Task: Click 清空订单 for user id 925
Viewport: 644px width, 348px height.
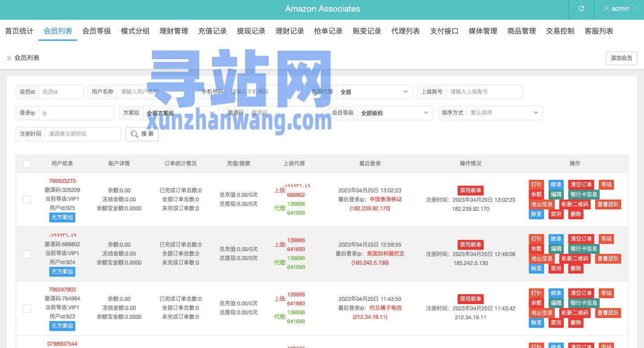Action: (581, 185)
